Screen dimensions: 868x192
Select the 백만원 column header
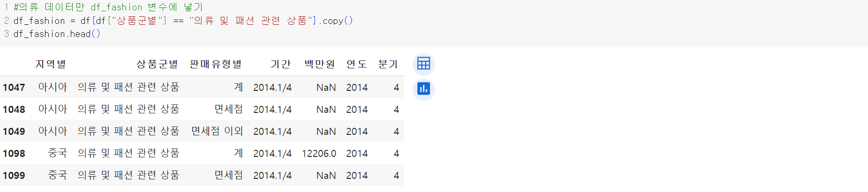click(320, 64)
